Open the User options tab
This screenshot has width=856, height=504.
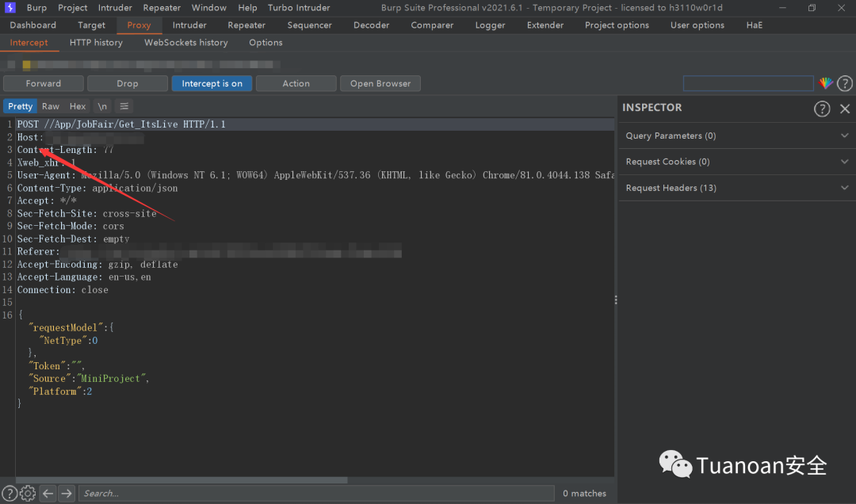(697, 25)
